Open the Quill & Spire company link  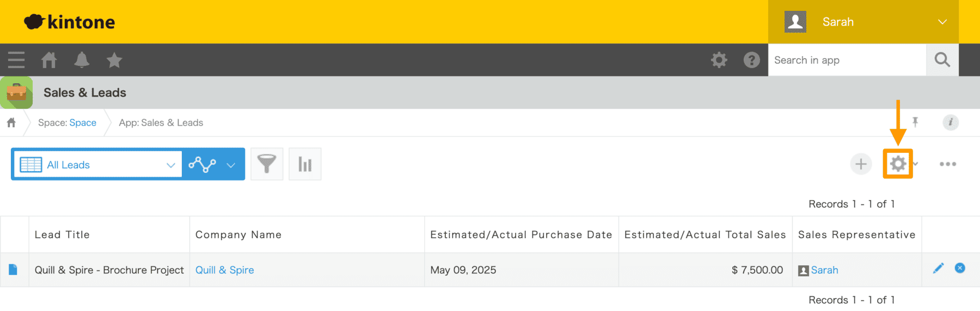(x=225, y=270)
